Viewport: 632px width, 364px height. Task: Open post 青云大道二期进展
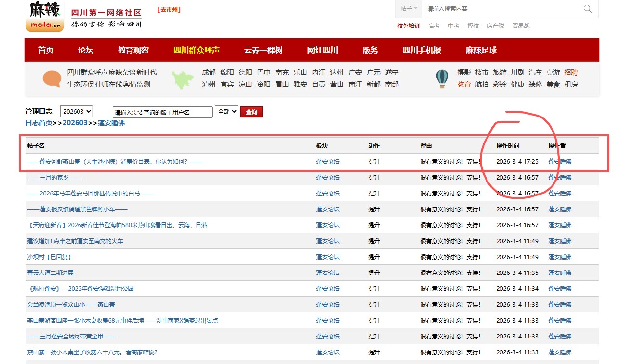51,273
